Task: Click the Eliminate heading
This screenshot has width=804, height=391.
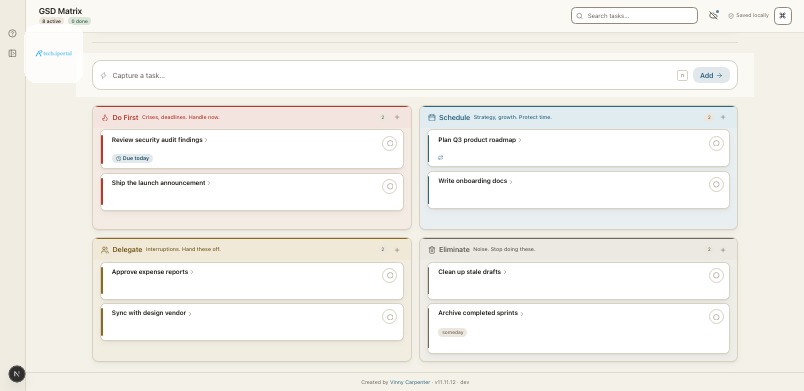Action: (454, 250)
